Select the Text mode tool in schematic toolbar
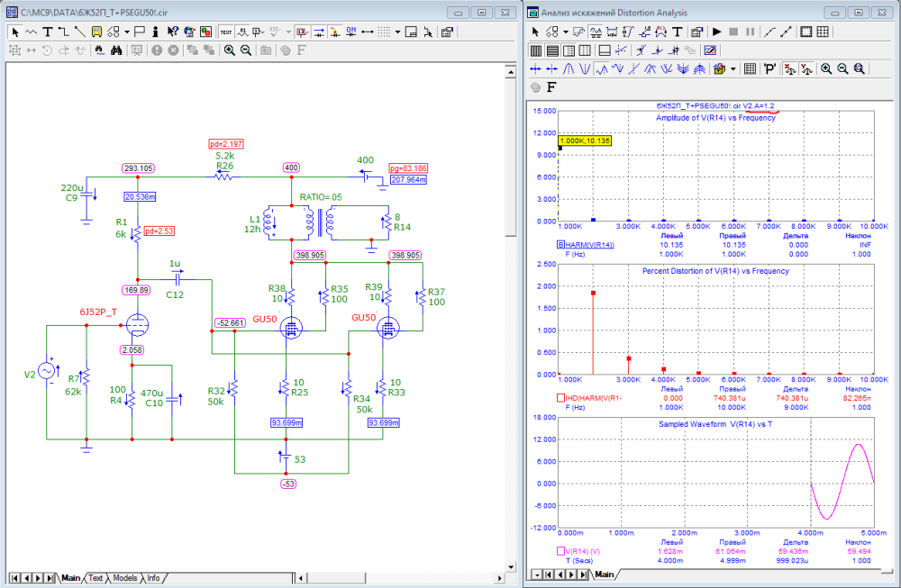Image resolution: width=901 pixels, height=588 pixels. [x=47, y=31]
